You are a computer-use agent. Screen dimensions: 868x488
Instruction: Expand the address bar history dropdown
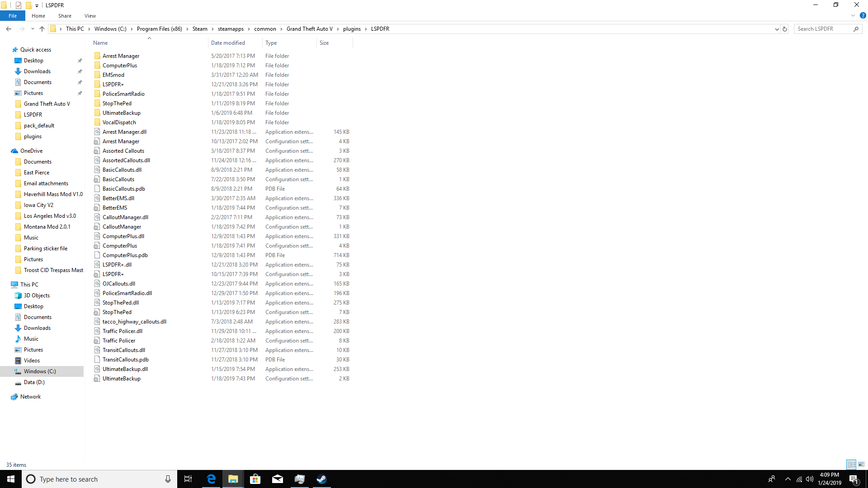(777, 29)
